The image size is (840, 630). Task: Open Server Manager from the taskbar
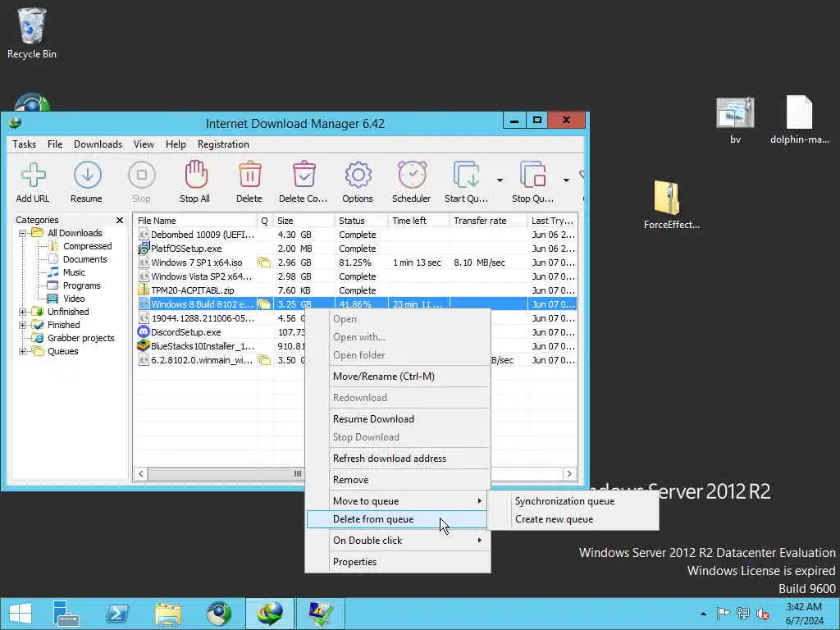pyautogui.click(x=66, y=614)
